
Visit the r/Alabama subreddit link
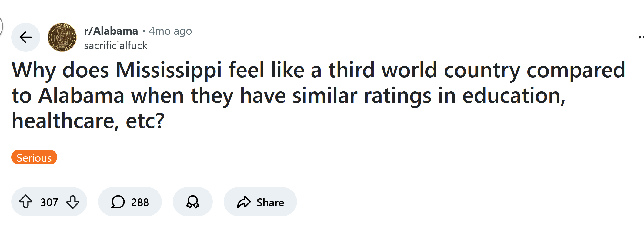tap(111, 31)
